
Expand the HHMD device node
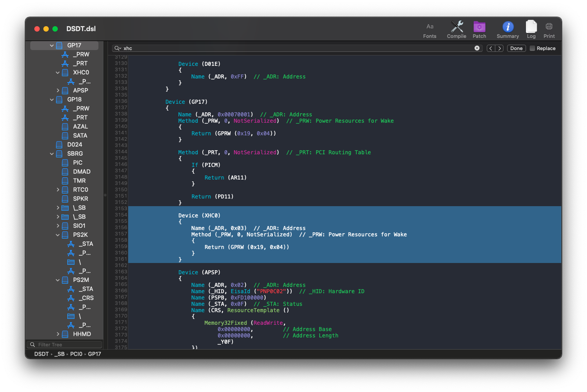(58, 334)
